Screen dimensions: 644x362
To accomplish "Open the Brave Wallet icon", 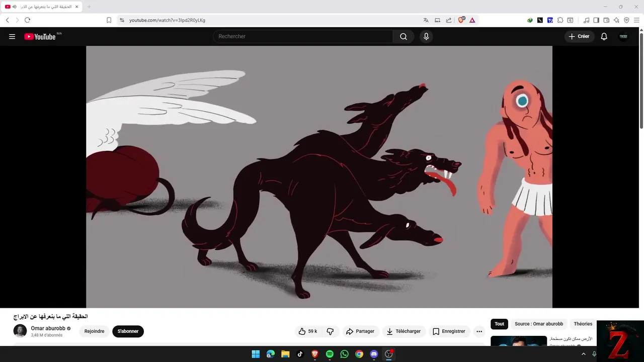I will 606,20.
